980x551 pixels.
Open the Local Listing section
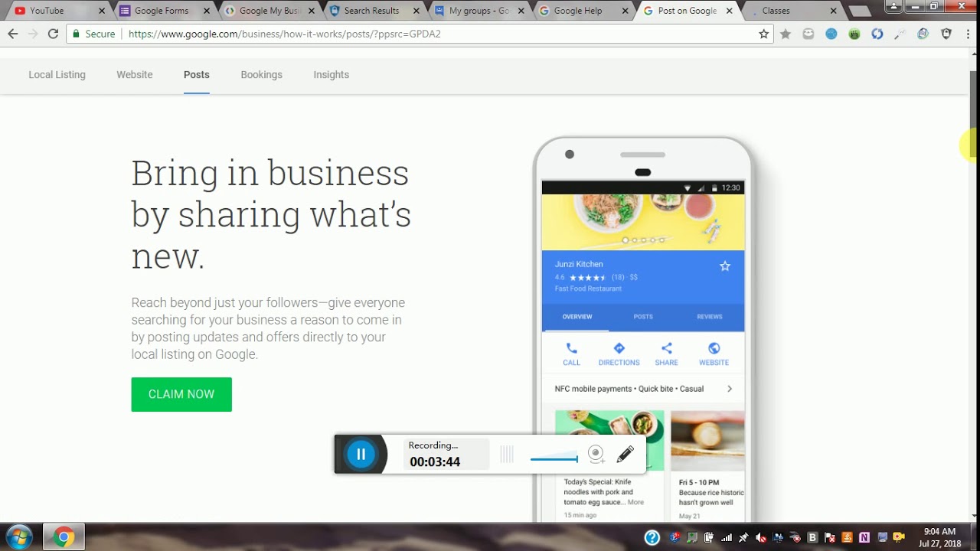click(57, 75)
